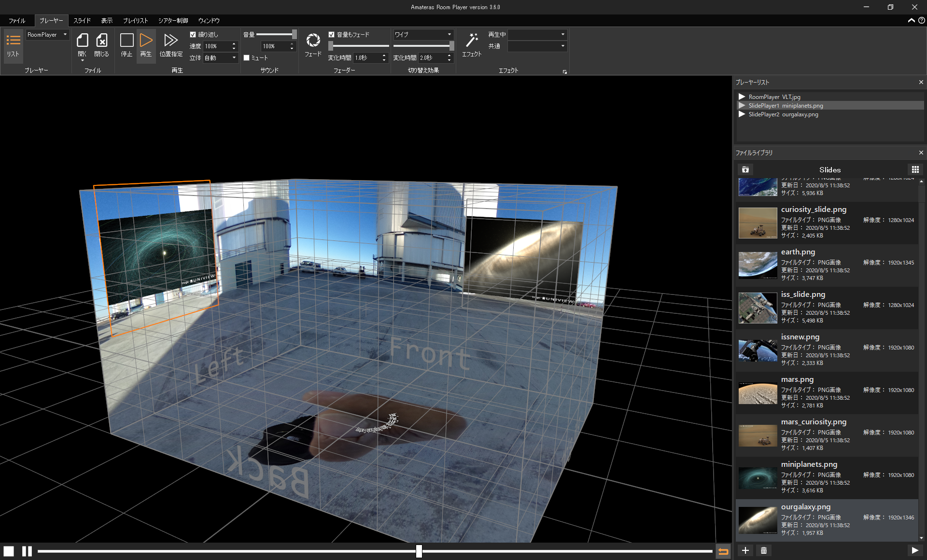Open the エフェクト magic wand tool
The width and height of the screenshot is (927, 560).
pos(472,44)
